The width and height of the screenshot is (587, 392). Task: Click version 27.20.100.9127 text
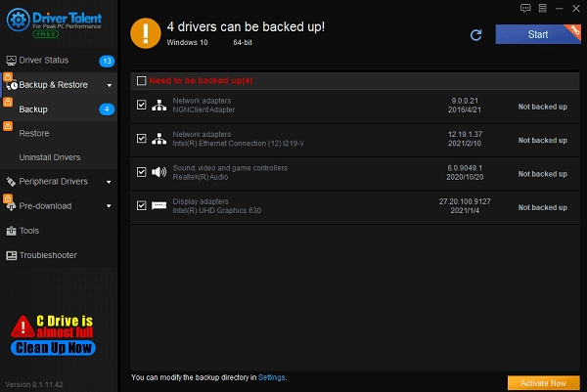click(465, 201)
